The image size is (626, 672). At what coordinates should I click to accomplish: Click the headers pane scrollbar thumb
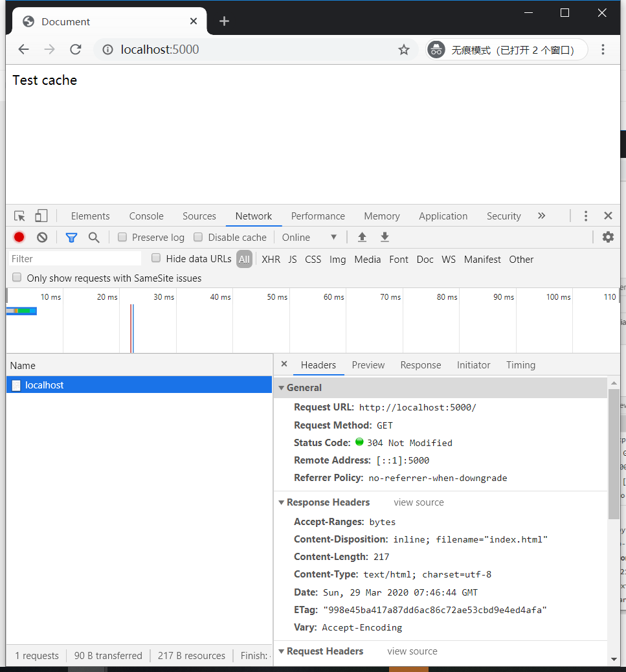coord(614,454)
